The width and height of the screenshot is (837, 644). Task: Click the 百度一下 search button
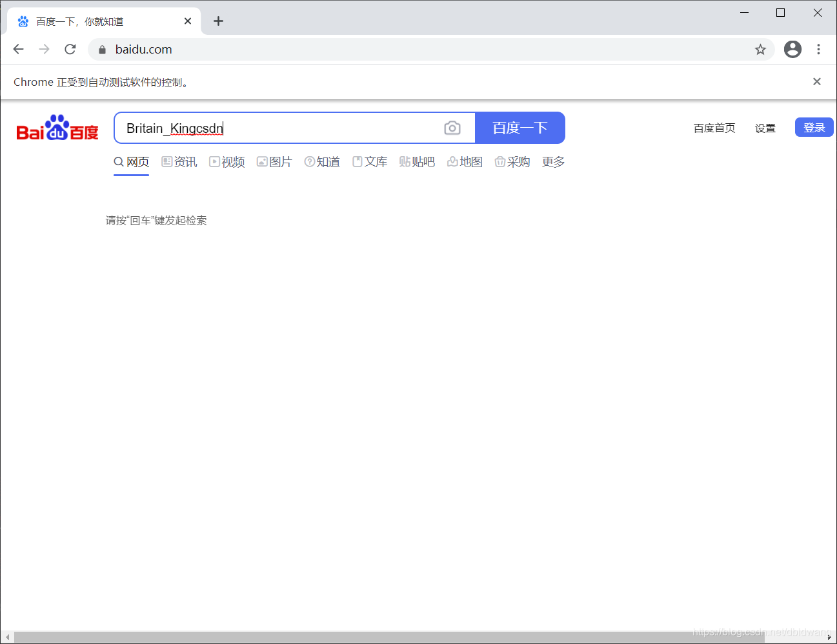pyautogui.click(x=520, y=128)
